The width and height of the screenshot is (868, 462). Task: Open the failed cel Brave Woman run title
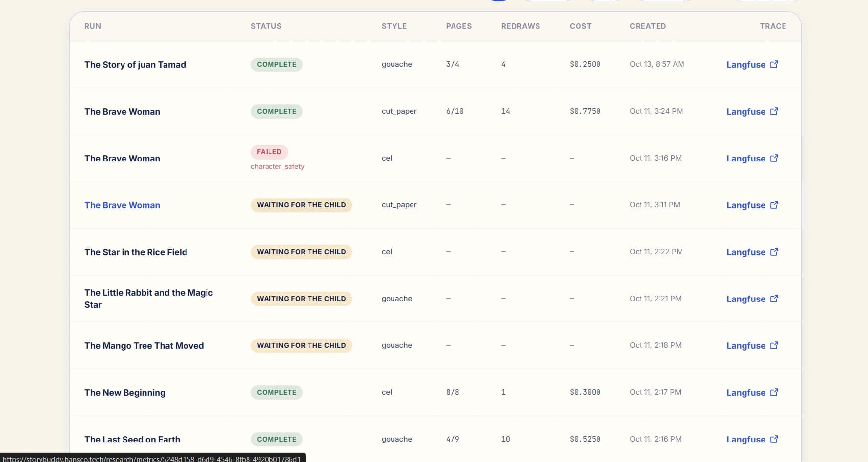pyautogui.click(x=122, y=159)
